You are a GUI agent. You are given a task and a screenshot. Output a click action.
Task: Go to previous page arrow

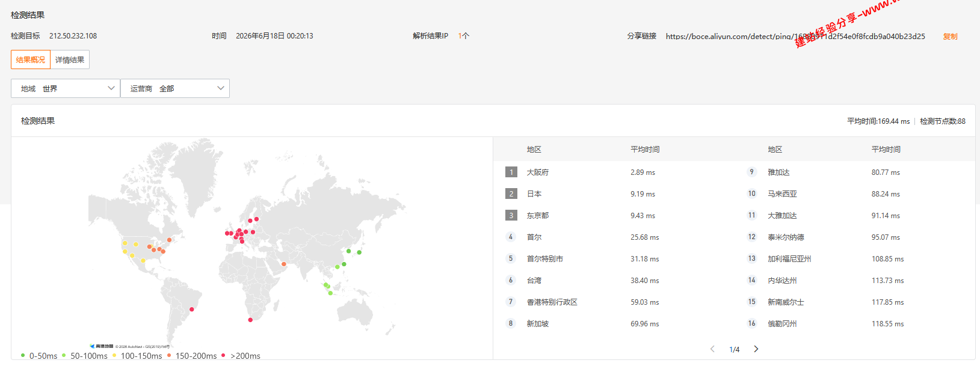click(x=712, y=349)
